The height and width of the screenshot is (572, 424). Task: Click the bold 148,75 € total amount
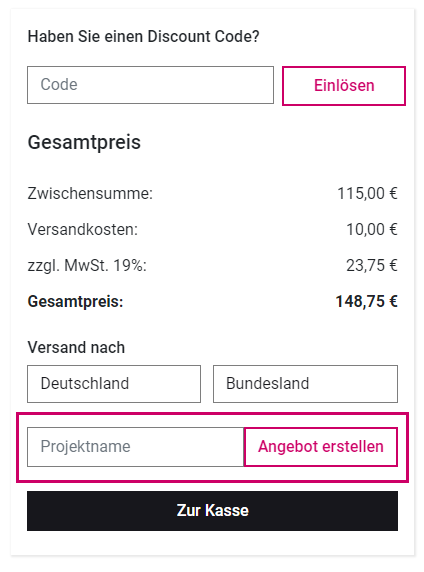366,302
